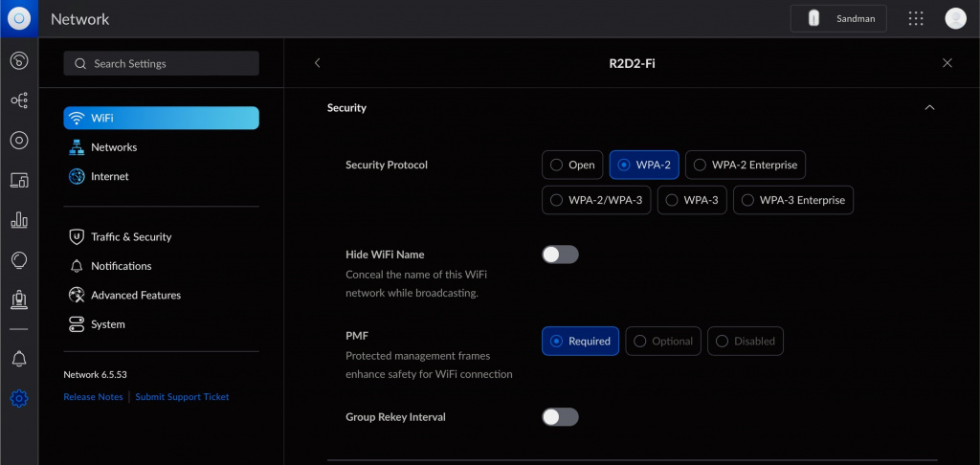Close the R2D2-Fi settings panel
Screen dimensions: 980x465
click(947, 62)
